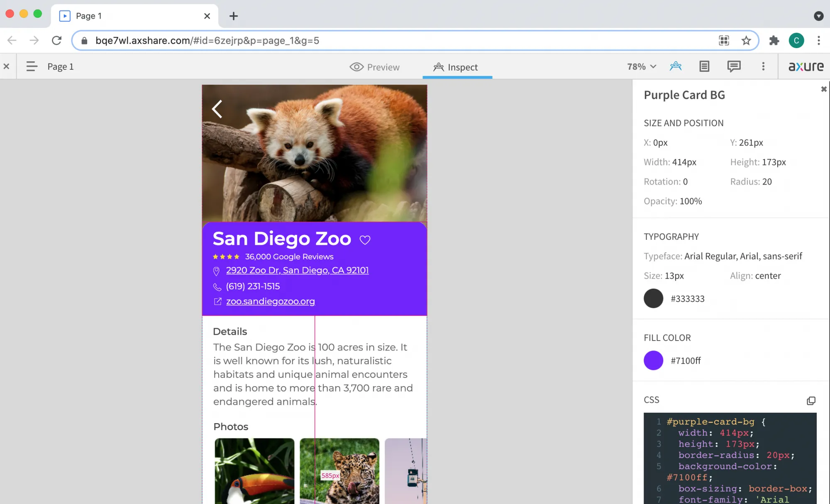The height and width of the screenshot is (504, 830).
Task: Select the toucan photo thumbnail
Action: (254, 471)
